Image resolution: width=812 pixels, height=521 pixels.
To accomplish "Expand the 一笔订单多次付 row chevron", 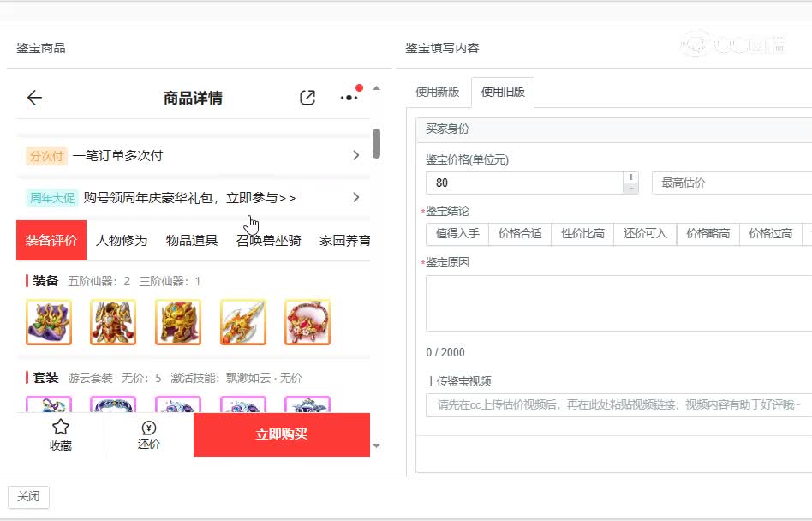I will click(357, 157).
